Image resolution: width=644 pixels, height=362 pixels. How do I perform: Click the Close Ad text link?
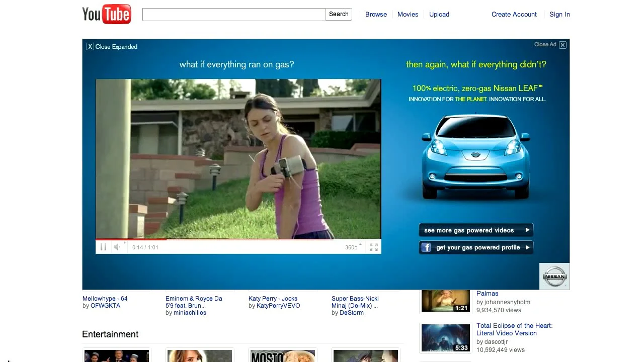tap(545, 45)
